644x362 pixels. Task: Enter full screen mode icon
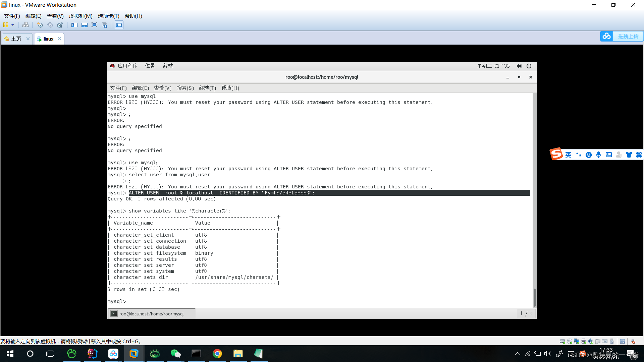point(95,25)
